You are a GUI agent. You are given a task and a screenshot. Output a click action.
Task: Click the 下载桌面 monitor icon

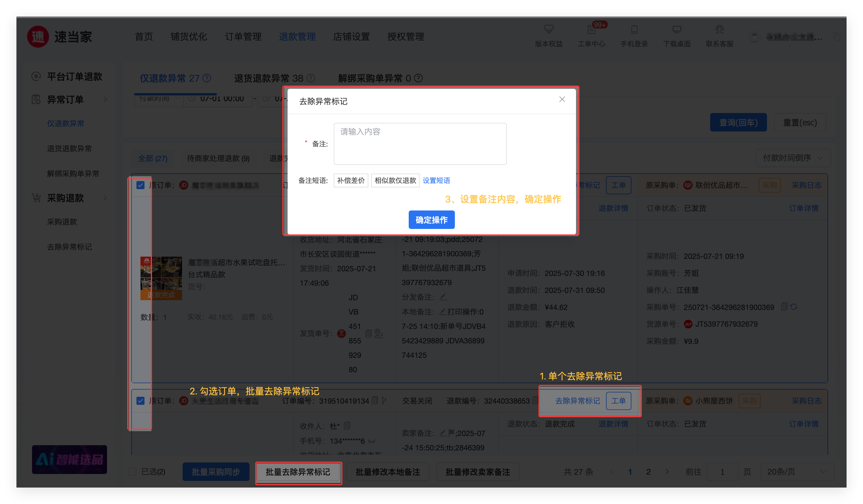click(x=677, y=30)
